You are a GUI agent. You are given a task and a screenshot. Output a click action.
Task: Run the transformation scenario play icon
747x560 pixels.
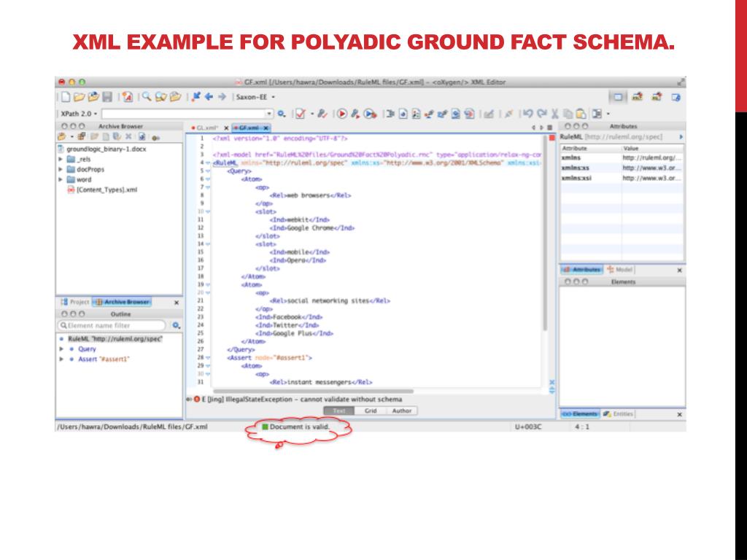coord(341,114)
